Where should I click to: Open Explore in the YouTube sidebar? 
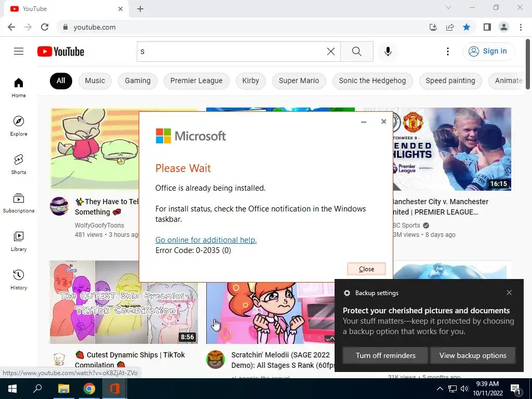click(19, 126)
